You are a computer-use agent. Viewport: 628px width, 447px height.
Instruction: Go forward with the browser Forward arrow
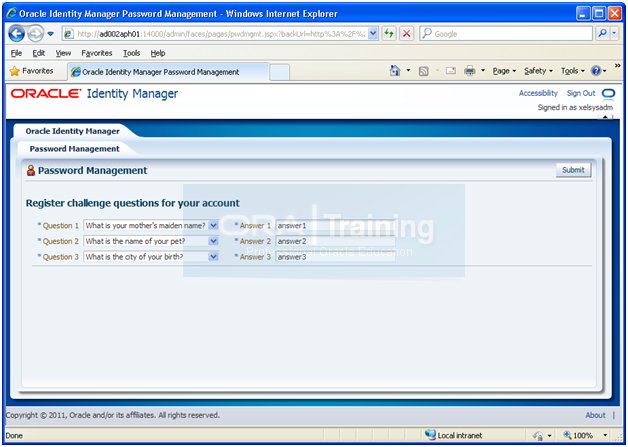tap(36, 34)
